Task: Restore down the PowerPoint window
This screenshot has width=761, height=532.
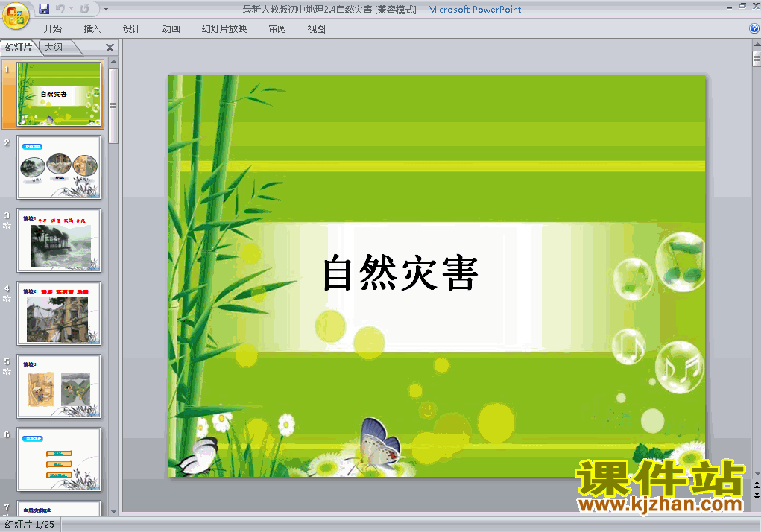Action: tap(742, 6)
